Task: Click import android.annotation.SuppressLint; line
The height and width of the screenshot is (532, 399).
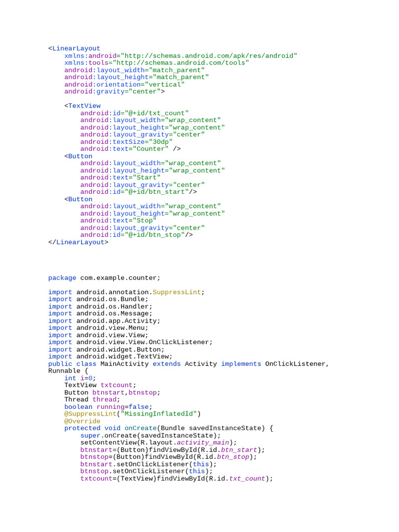Action: click(126, 292)
